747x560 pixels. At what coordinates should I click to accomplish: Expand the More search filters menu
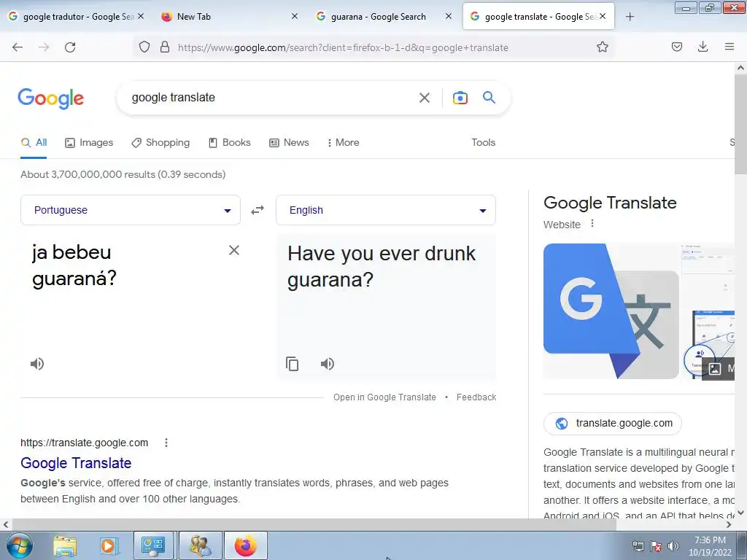(344, 142)
